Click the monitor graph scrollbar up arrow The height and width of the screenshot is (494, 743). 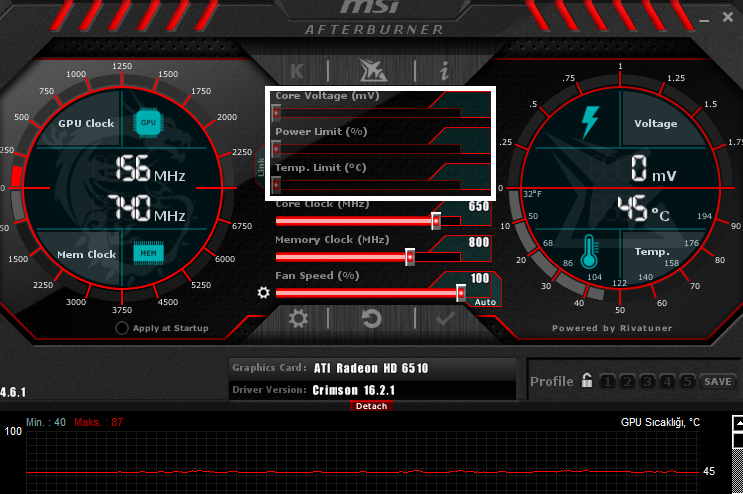point(738,423)
